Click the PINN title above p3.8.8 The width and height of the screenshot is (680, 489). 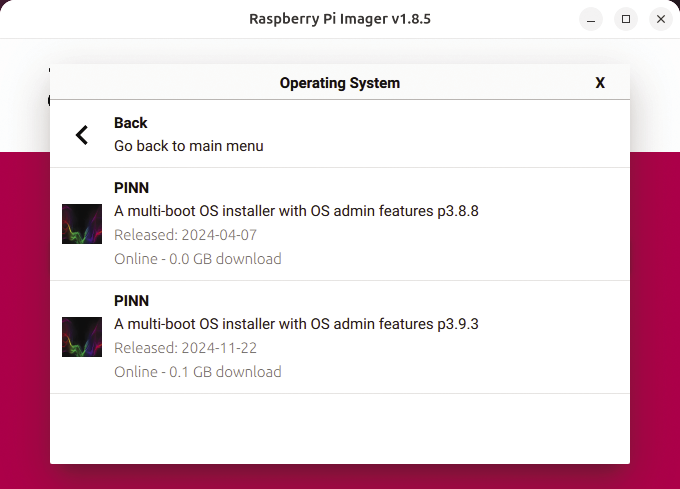[x=131, y=188]
